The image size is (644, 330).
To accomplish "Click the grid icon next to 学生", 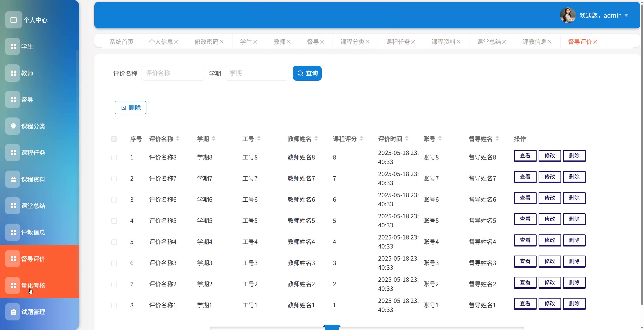I will click(13, 47).
